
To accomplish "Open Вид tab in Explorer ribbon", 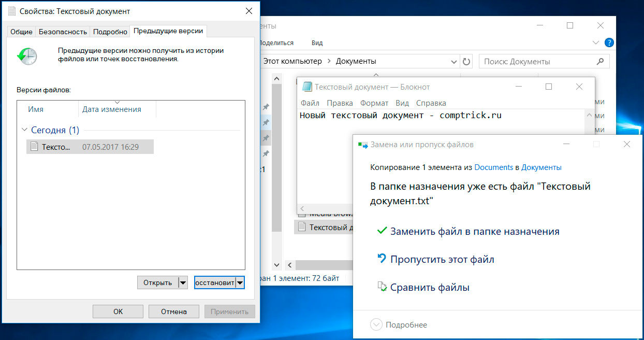I will [317, 42].
